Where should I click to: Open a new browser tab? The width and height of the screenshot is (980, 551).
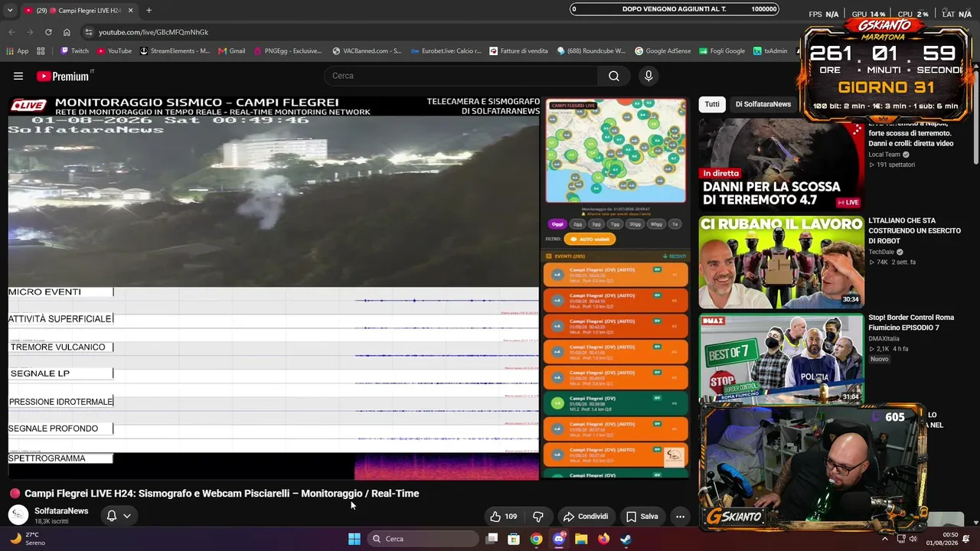[x=149, y=11]
